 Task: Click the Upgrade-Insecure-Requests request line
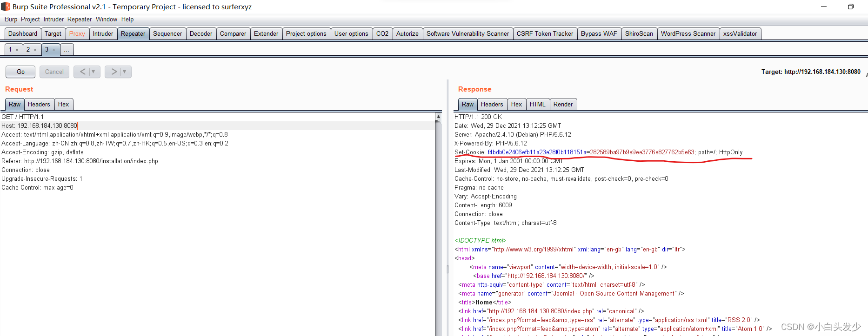click(42, 178)
